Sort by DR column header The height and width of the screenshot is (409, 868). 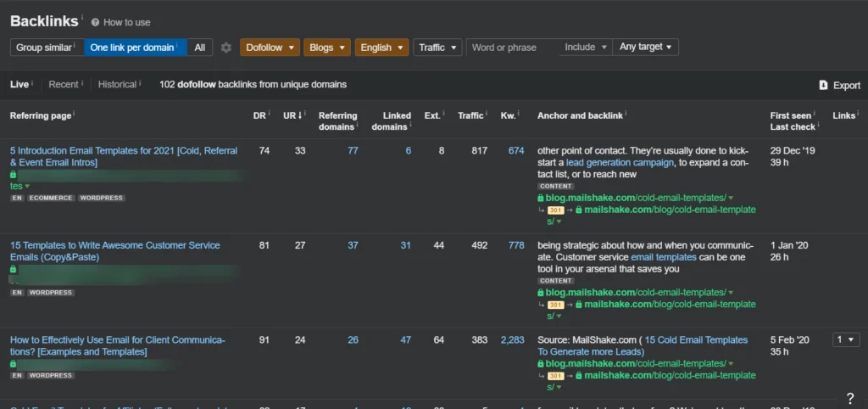click(x=259, y=115)
